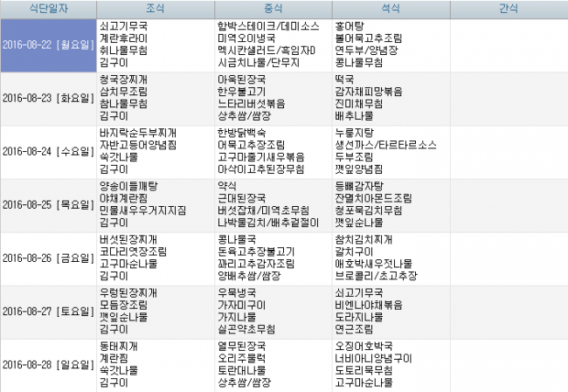Select the 2016-08-28 [일요일] date cell
568x392 pixels.
pos(47,364)
